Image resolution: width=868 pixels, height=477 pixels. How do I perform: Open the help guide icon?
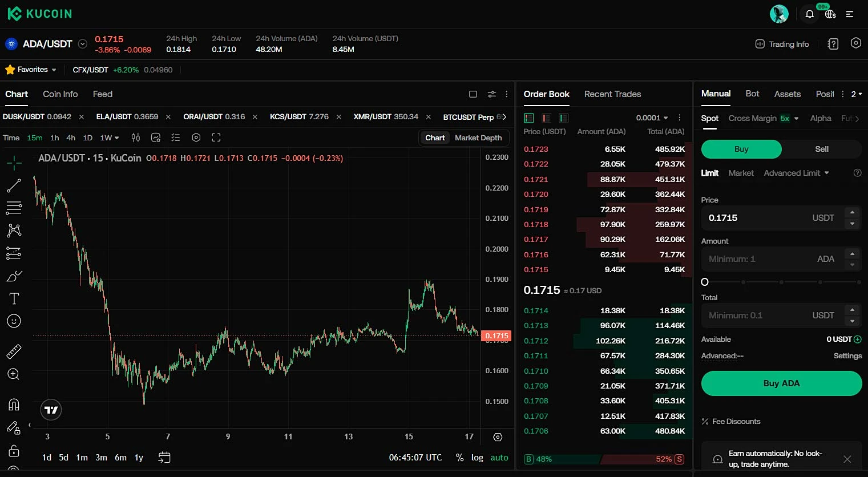pos(833,44)
